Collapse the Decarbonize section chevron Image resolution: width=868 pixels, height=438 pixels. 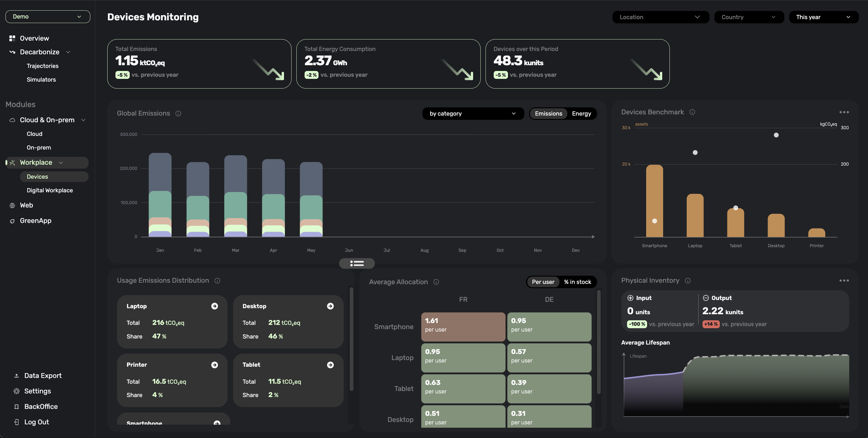coord(68,52)
